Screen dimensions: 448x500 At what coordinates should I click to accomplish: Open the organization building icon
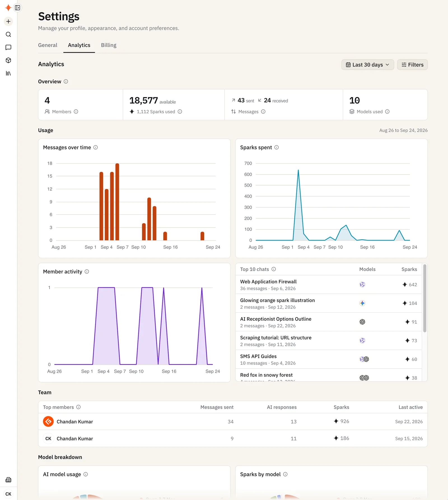[x=8, y=480]
